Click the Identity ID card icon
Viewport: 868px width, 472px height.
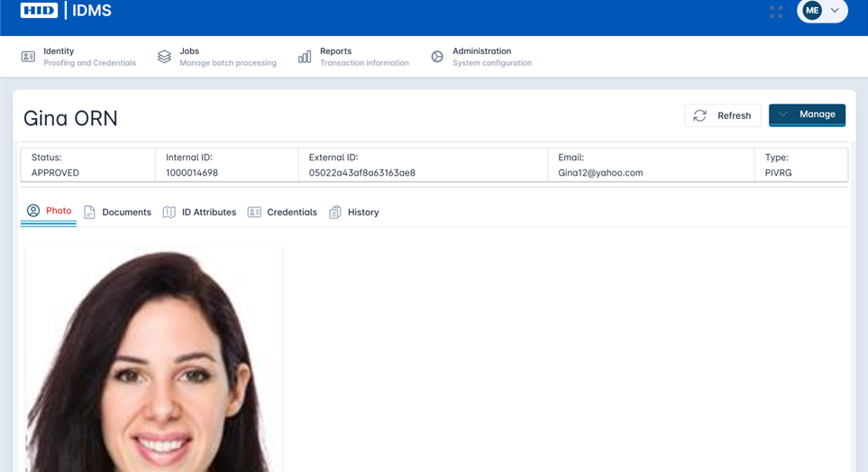coord(28,57)
